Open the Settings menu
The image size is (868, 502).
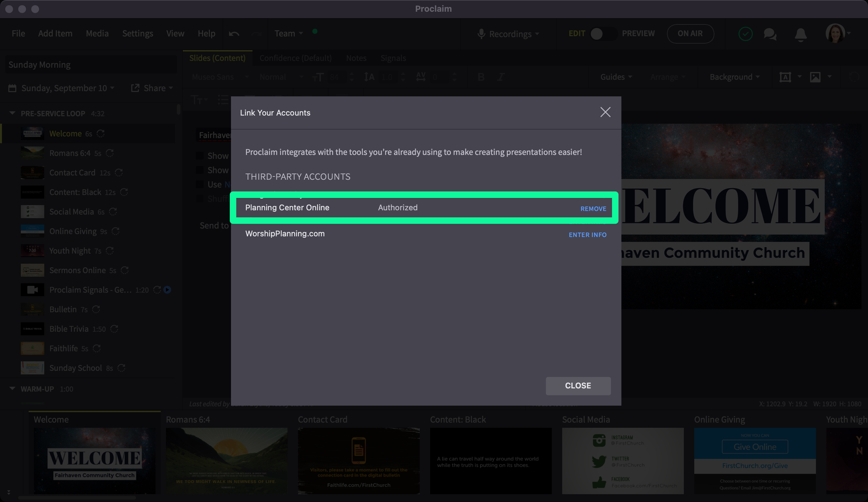[137, 34]
